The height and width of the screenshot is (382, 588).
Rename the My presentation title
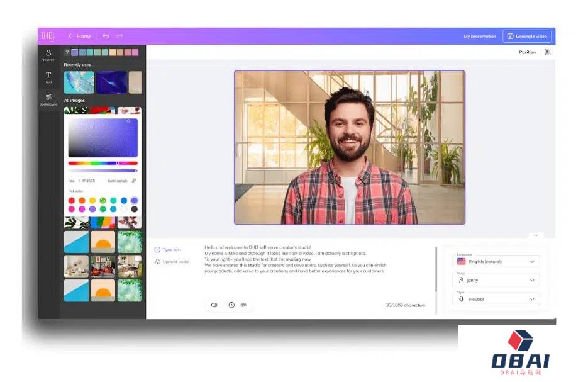click(480, 37)
